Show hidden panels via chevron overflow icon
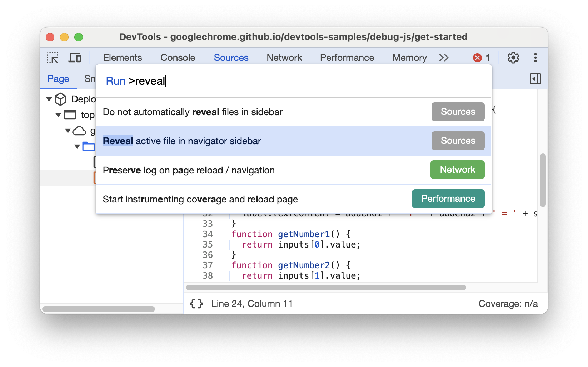 (444, 58)
